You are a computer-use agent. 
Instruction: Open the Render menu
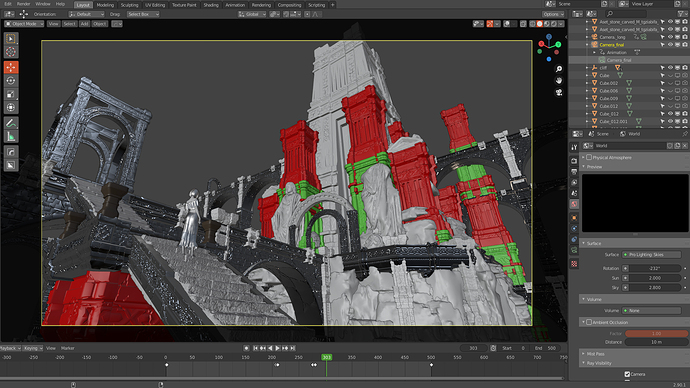[x=23, y=4]
